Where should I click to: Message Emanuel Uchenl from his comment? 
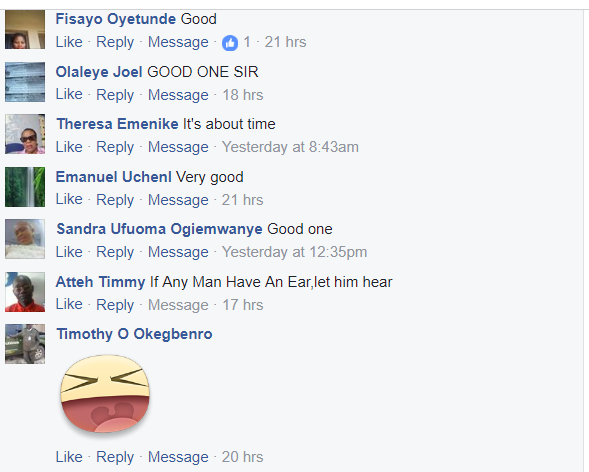178,199
